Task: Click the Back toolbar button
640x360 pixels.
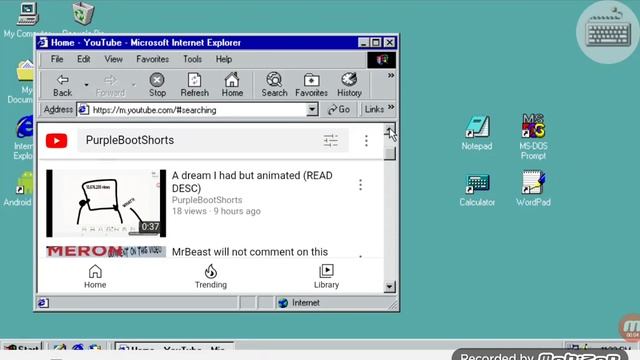Action: tap(62, 85)
